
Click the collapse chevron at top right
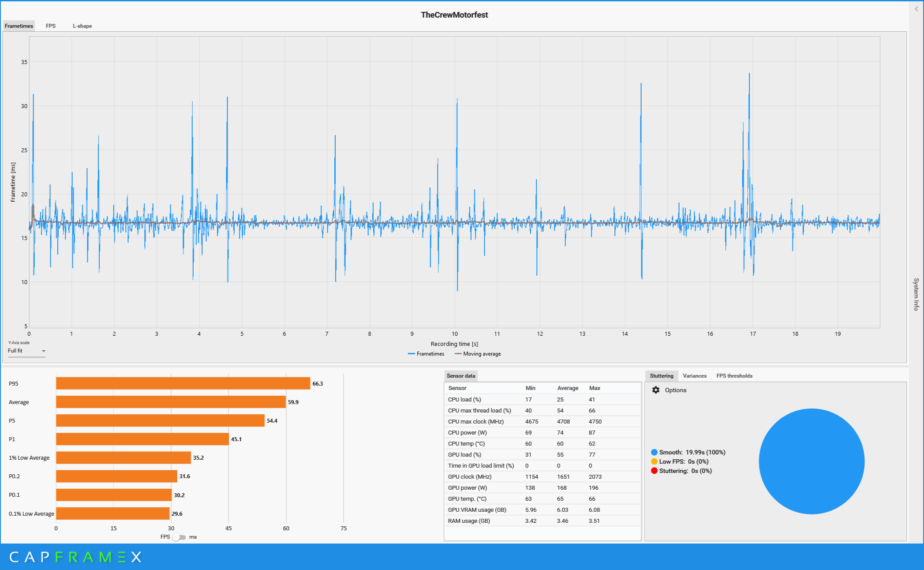pos(916,9)
